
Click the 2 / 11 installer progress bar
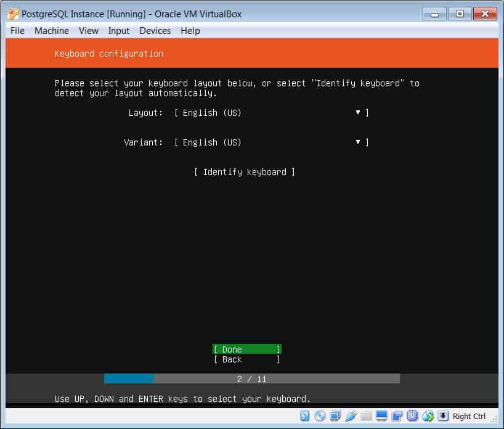[x=251, y=379]
